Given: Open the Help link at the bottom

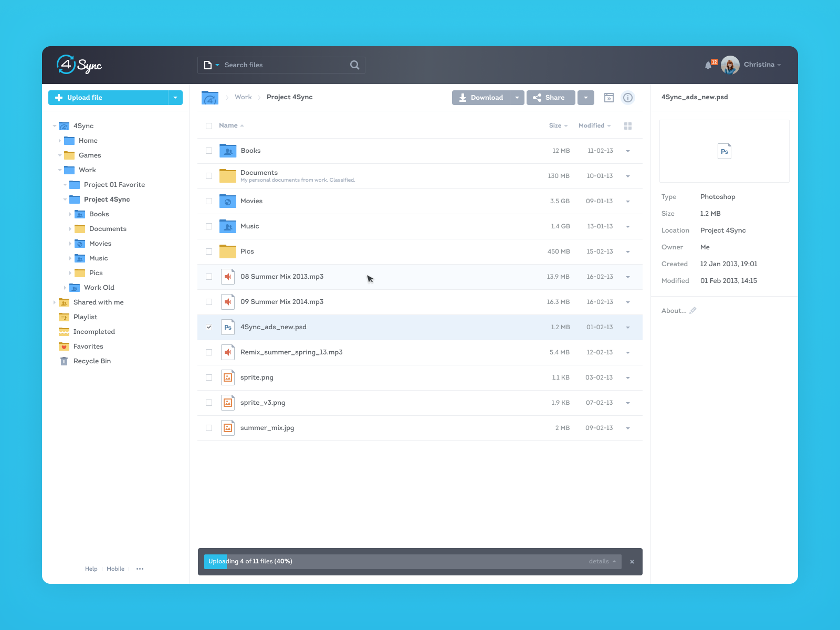Looking at the screenshot, I should coord(91,569).
